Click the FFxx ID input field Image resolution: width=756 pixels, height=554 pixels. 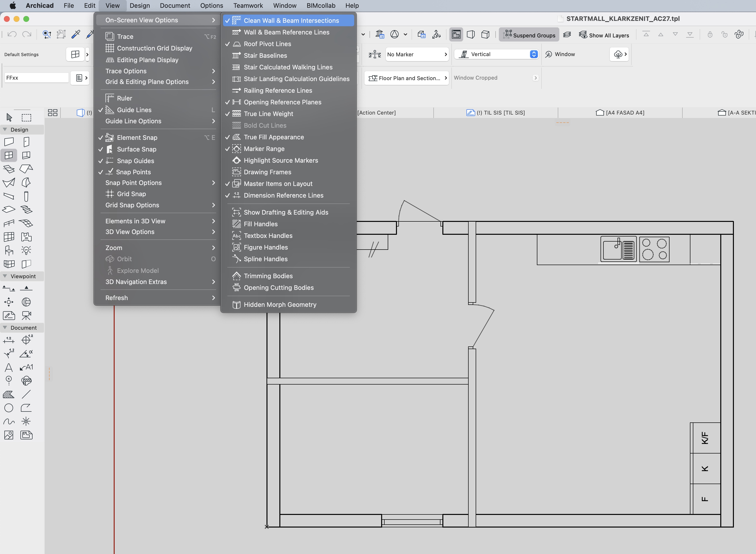point(36,78)
